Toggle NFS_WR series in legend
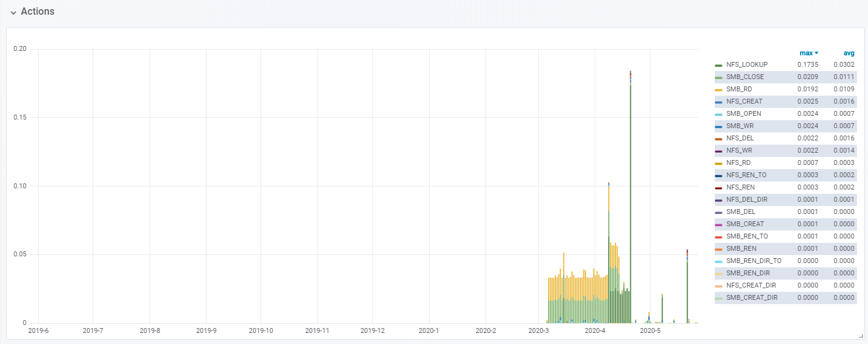 pyautogui.click(x=739, y=150)
